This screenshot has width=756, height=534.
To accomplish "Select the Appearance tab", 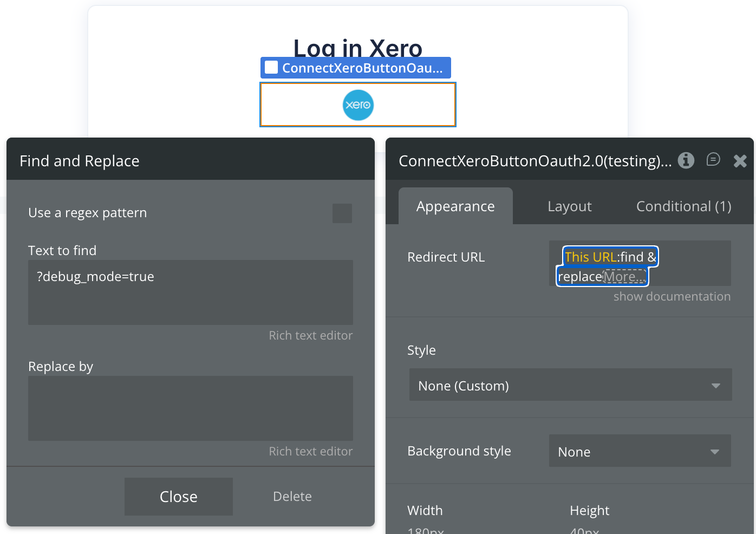I will coord(455,206).
